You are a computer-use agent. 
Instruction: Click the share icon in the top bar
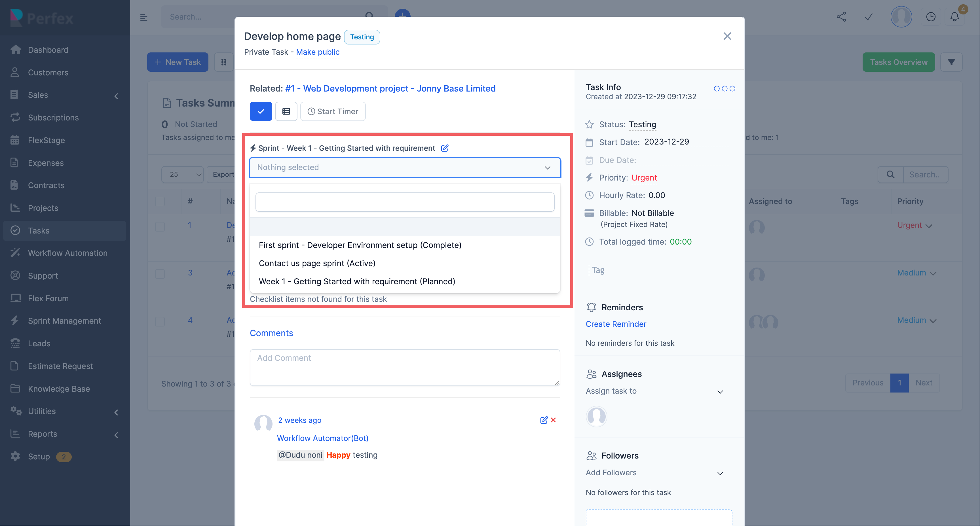coord(841,17)
